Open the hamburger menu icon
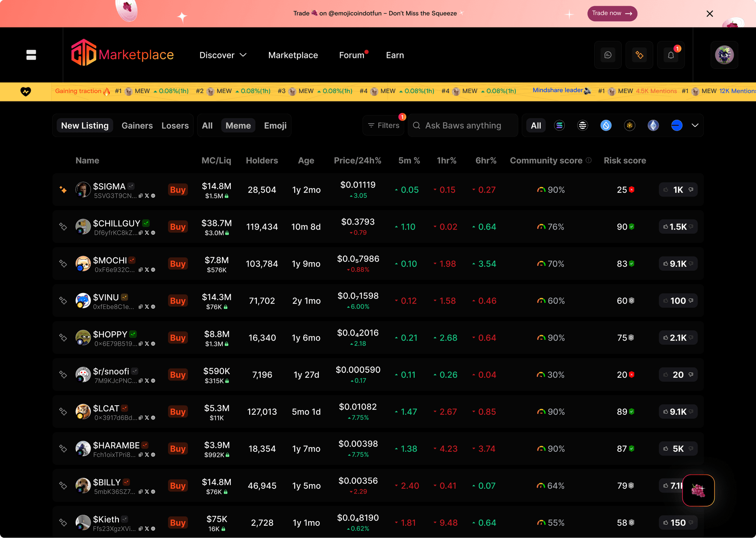This screenshot has width=756, height=538. tap(31, 55)
